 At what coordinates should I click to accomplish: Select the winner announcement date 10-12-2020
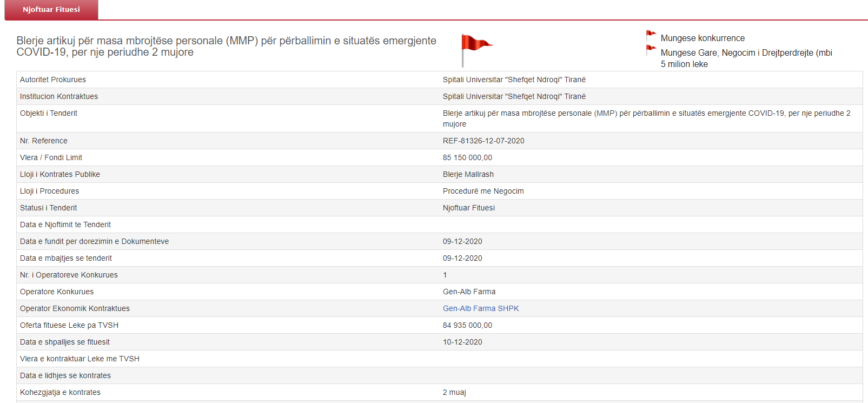462,342
